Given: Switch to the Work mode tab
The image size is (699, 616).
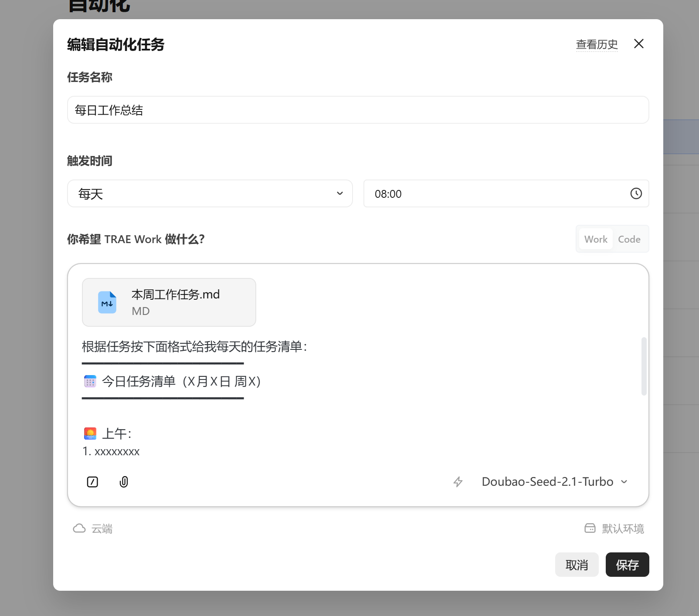Looking at the screenshot, I should click(x=596, y=239).
